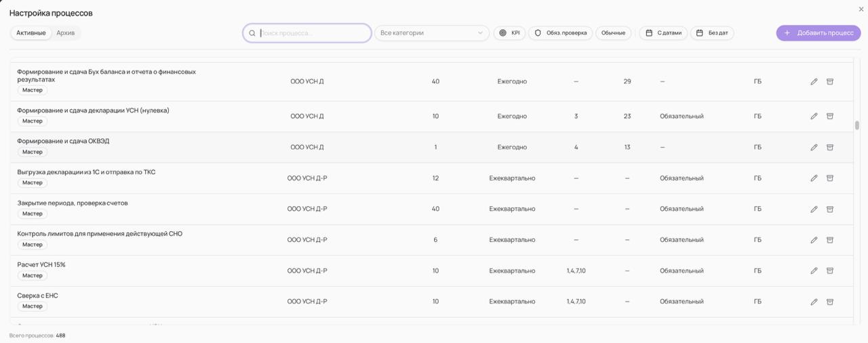Image resolution: width=868 pixels, height=343 pixels.
Task: Edit the Выгрузка декларации из 1С process
Action: [x=814, y=178]
